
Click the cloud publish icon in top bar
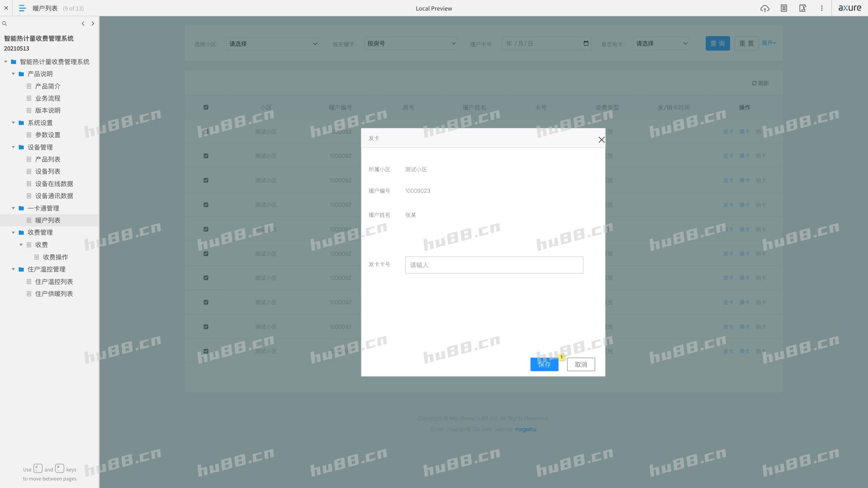coord(764,8)
